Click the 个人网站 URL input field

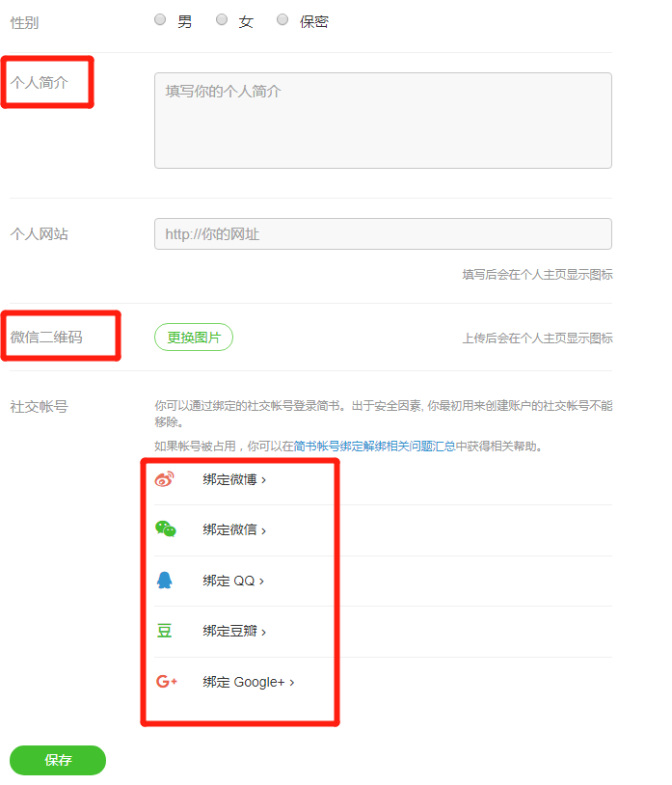tap(383, 234)
